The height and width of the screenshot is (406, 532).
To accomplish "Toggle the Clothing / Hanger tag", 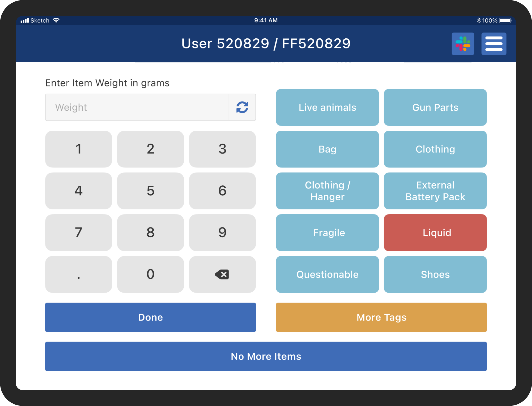I will pyautogui.click(x=327, y=191).
